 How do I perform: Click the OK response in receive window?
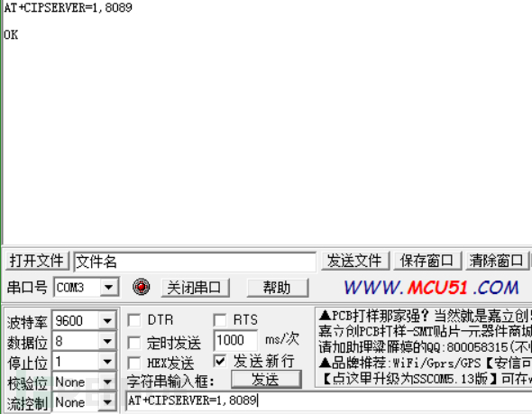click(11, 35)
